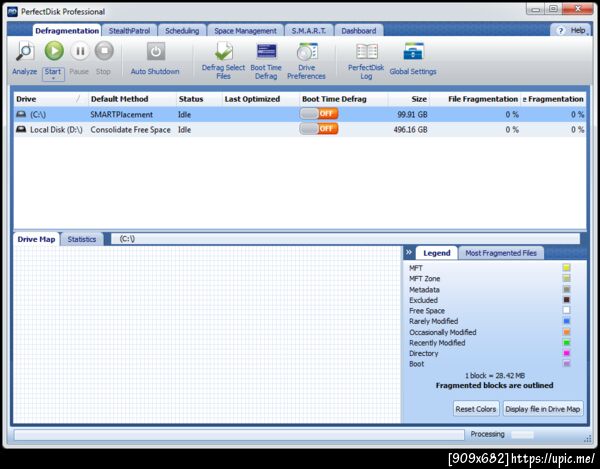Click the 99.91 GB size value
Viewport: 600px width, 469px height.
pyautogui.click(x=412, y=114)
